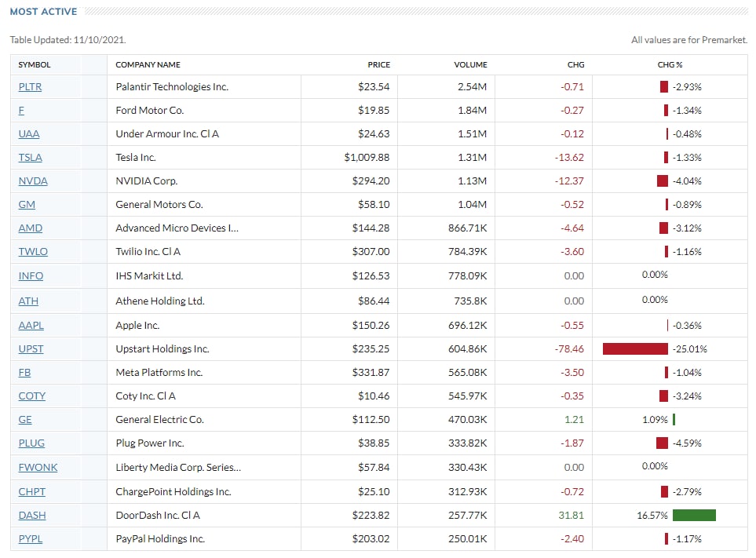
Task: Click IHS Markit Ltd. company name
Action: (x=149, y=276)
